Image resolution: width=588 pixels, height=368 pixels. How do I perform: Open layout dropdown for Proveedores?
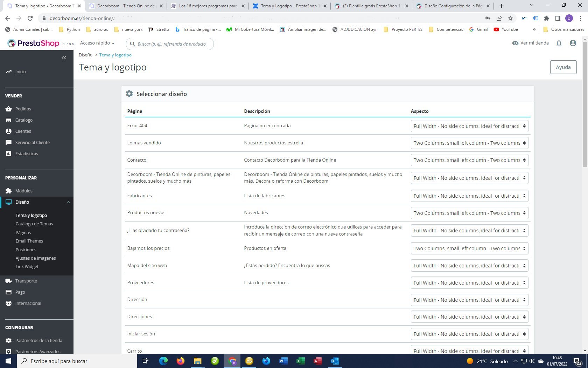point(469,283)
